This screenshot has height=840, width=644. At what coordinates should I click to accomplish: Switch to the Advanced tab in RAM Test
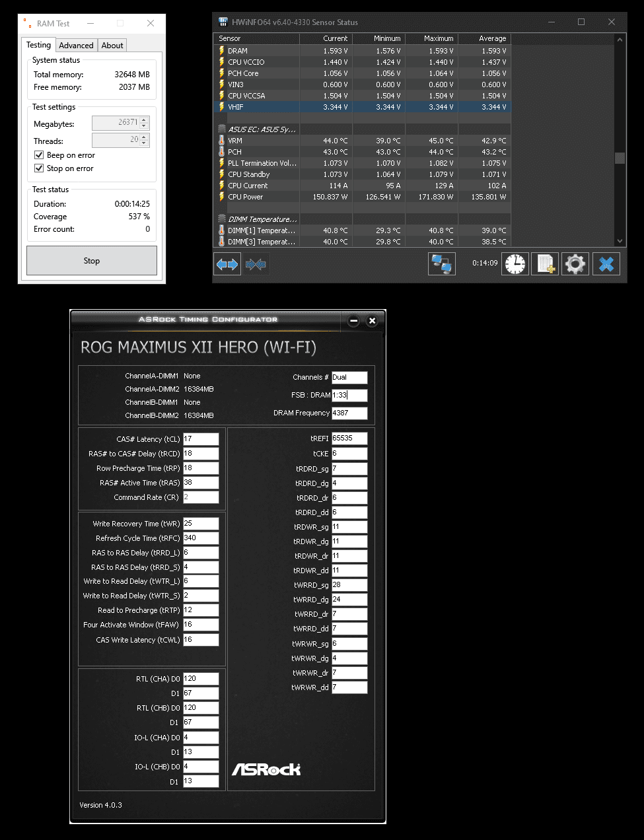tap(76, 46)
